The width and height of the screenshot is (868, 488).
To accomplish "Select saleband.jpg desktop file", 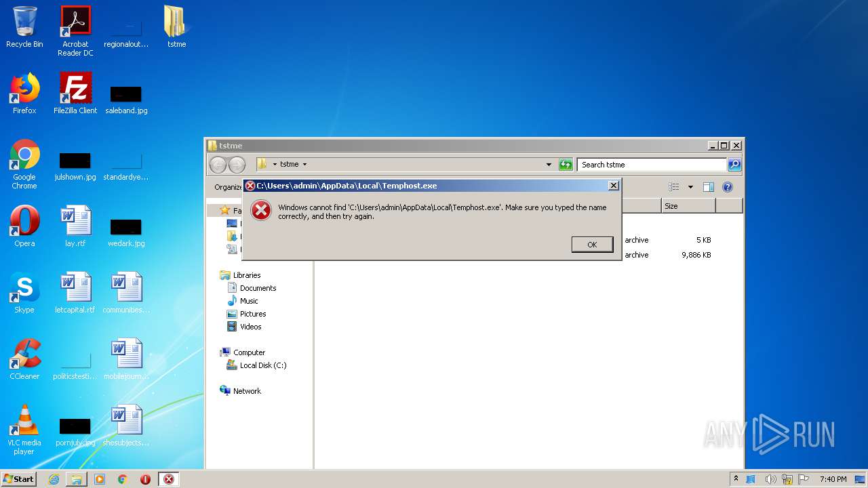I will (x=126, y=99).
